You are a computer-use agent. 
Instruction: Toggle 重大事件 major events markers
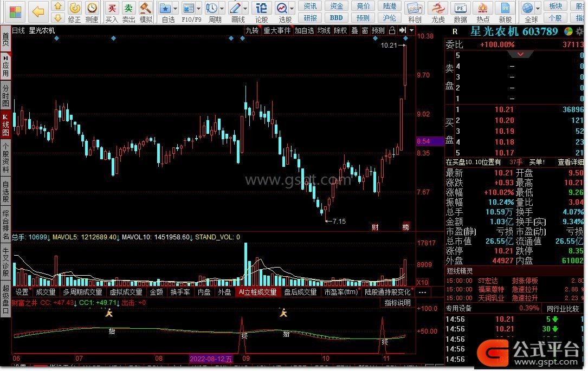click(x=277, y=30)
